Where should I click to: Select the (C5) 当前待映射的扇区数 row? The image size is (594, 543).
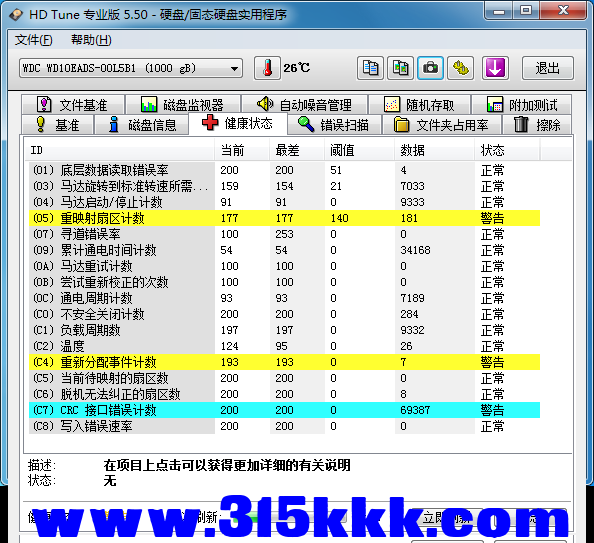click(284, 378)
